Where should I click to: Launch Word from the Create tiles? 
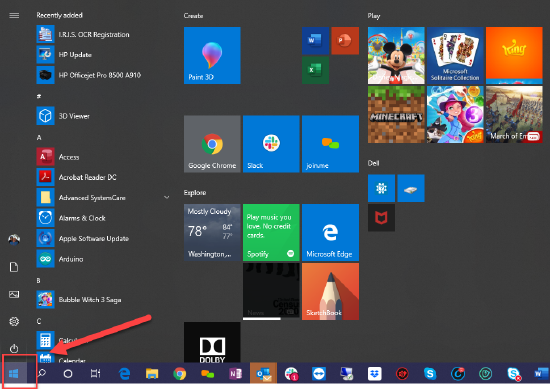[x=315, y=41]
